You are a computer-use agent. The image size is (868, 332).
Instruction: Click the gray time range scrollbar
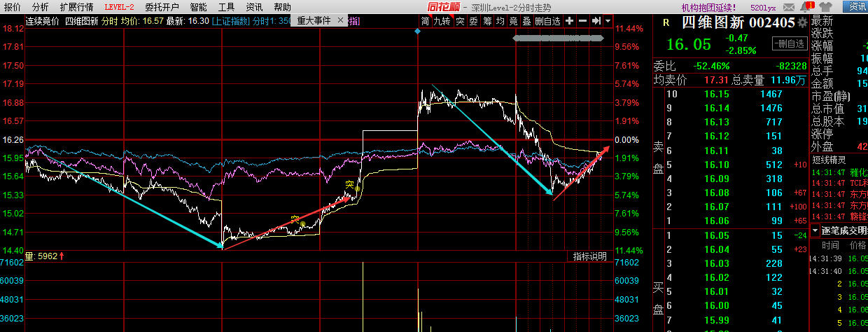coord(558,39)
